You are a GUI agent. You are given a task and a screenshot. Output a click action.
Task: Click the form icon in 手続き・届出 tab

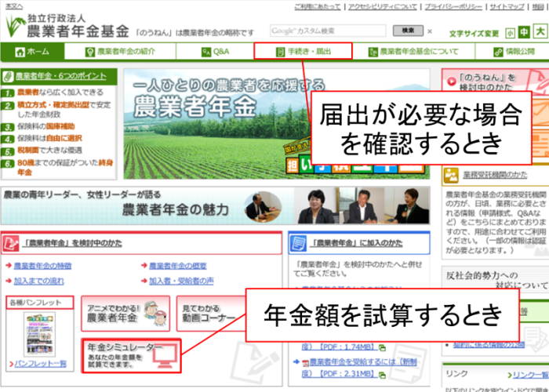click(280, 53)
